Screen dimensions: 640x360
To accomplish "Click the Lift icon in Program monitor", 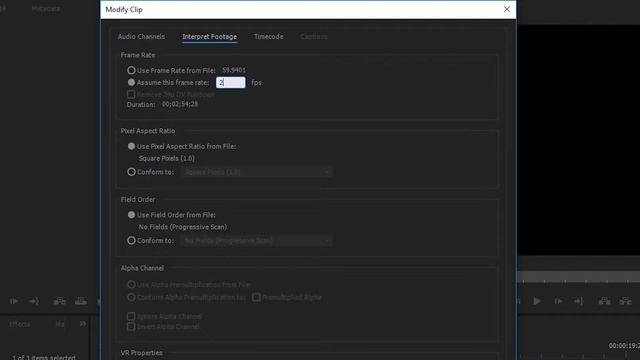I will pyautogui.click(x=604, y=301).
